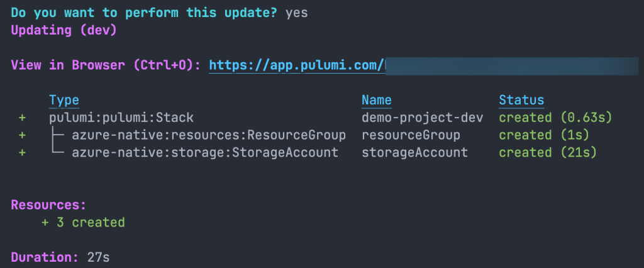The image size is (644, 268).
Task: Click the Status column header
Action: tap(521, 100)
